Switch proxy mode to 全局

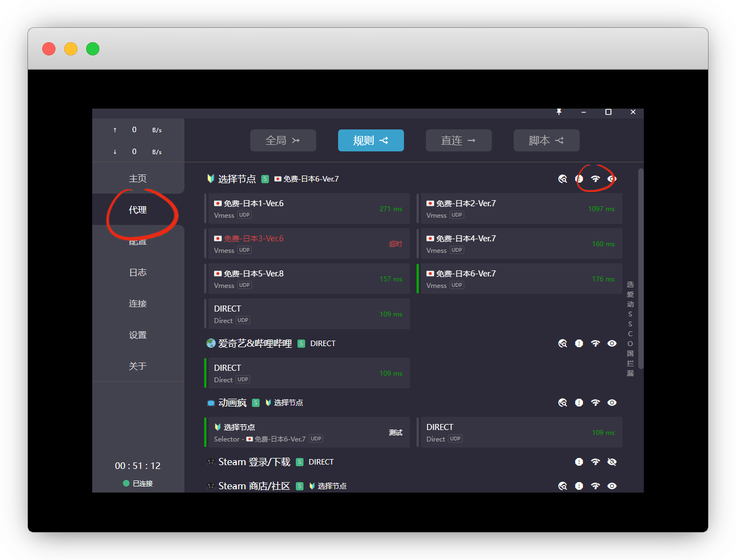283,140
